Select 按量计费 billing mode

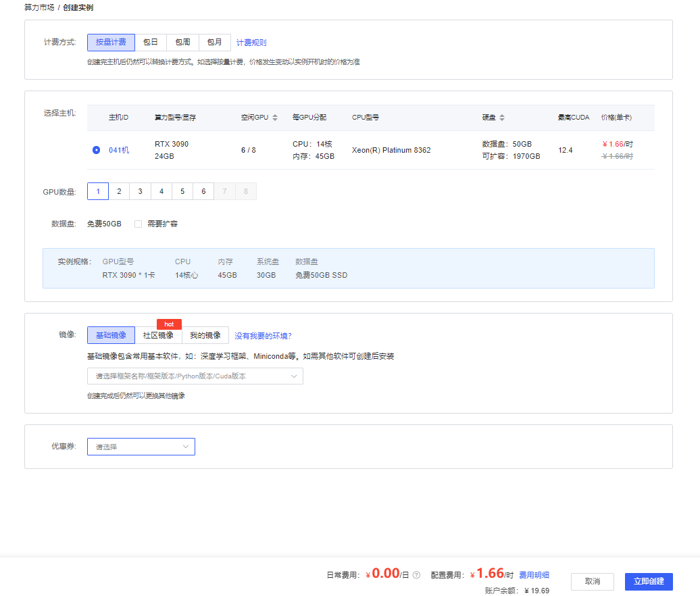click(x=111, y=43)
